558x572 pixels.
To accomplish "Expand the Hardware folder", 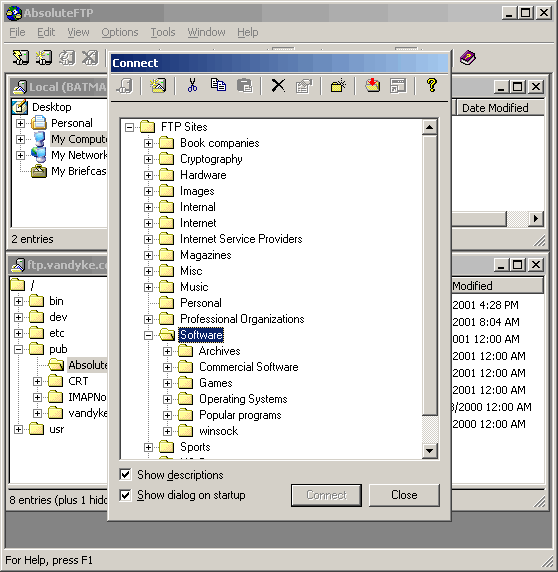I will [x=148, y=175].
